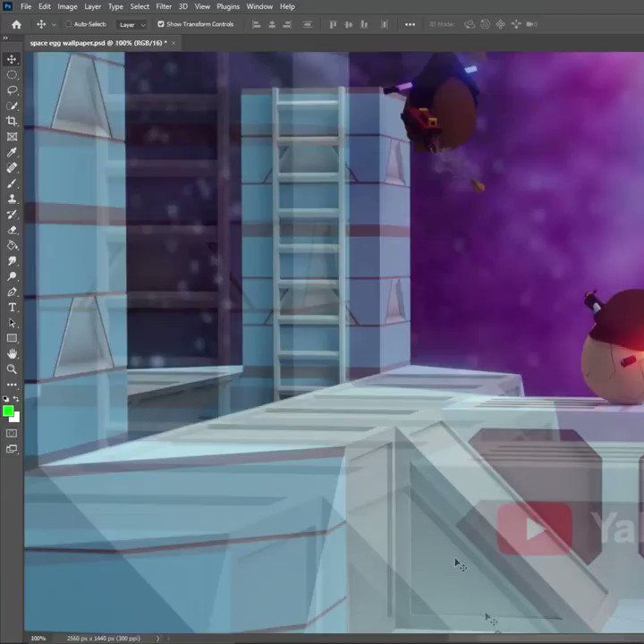
Task: Expand the toolbox double-arrow
Action: 5,38
